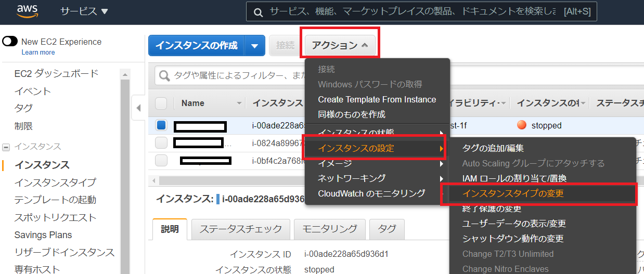Image resolution: width=644 pixels, height=274 pixels.
Task: Open the サービス menu
Action: pos(84,11)
